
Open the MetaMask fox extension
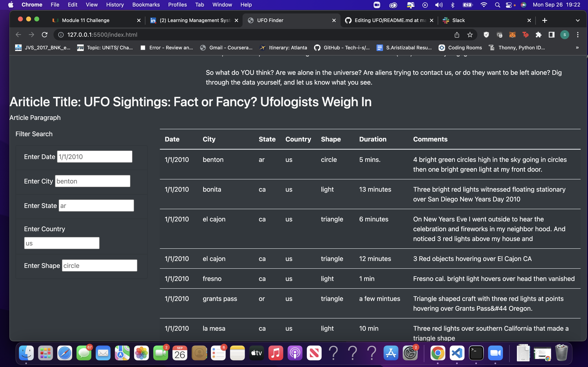click(x=512, y=35)
